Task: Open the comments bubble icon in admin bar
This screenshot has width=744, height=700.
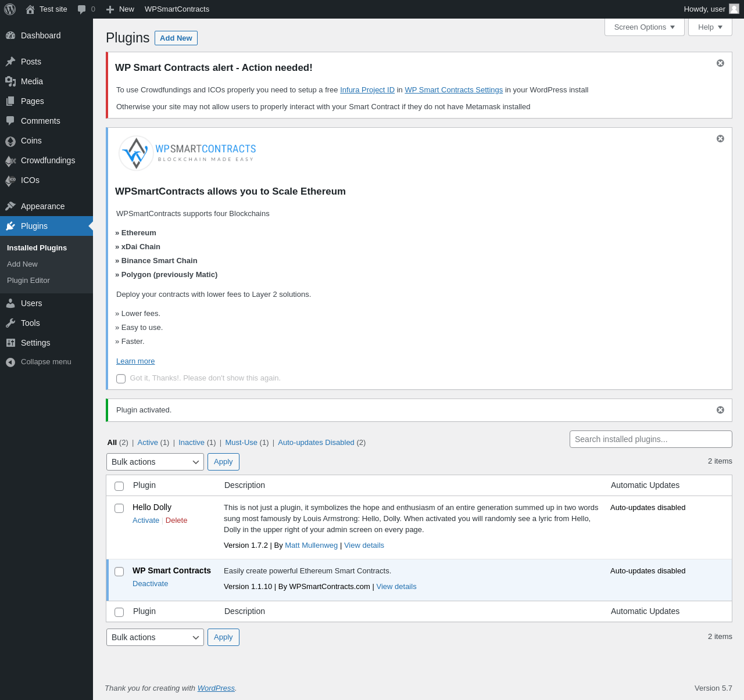Action: pyautogui.click(x=82, y=9)
